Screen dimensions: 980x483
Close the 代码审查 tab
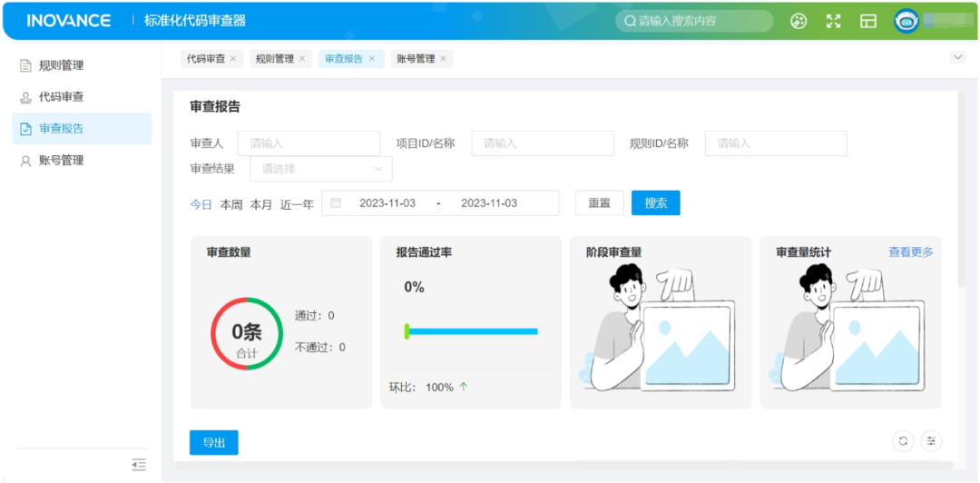233,59
